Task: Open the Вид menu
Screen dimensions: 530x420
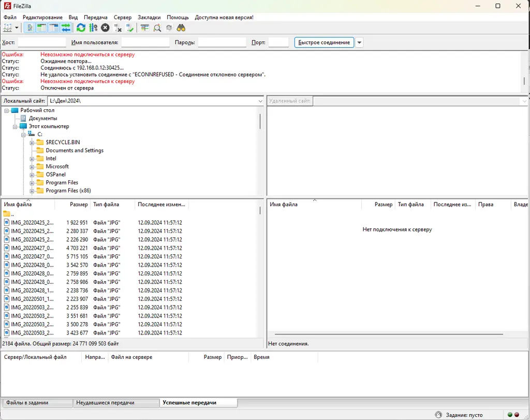Action: 73,17
